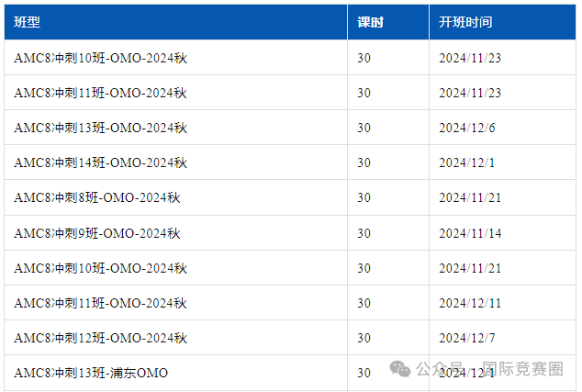Viewport: 582px width, 392px height.
Task: Click 课时 30 in the row dated 2024/12/11
Action: (x=364, y=303)
